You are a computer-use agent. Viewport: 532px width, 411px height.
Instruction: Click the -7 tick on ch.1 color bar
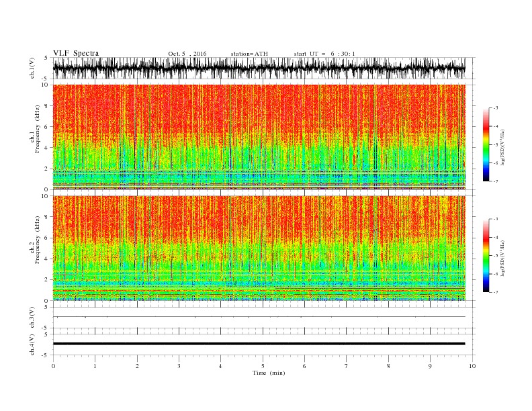click(495, 181)
